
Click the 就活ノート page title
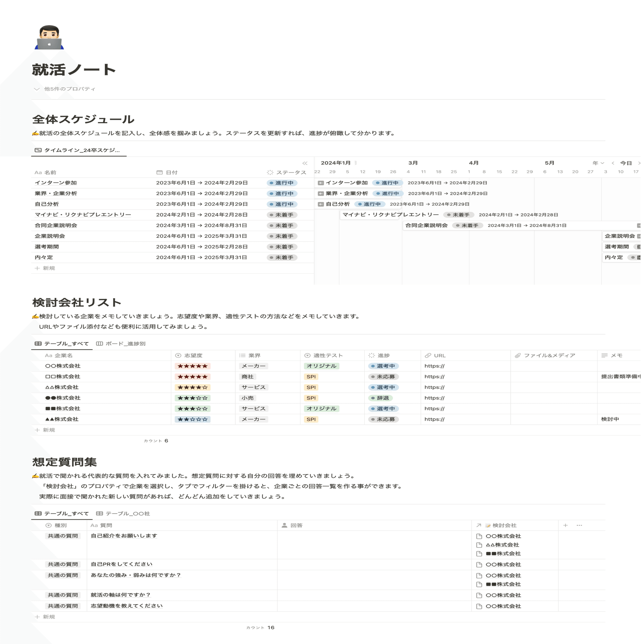74,70
